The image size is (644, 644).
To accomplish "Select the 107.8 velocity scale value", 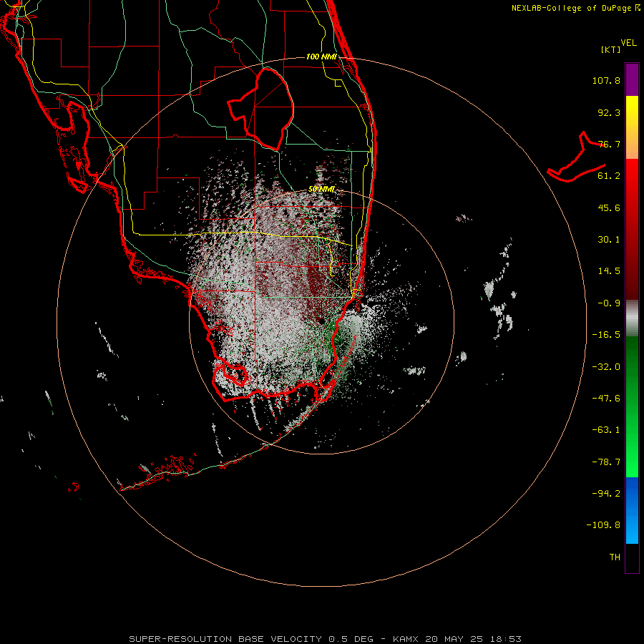I will tap(606, 80).
